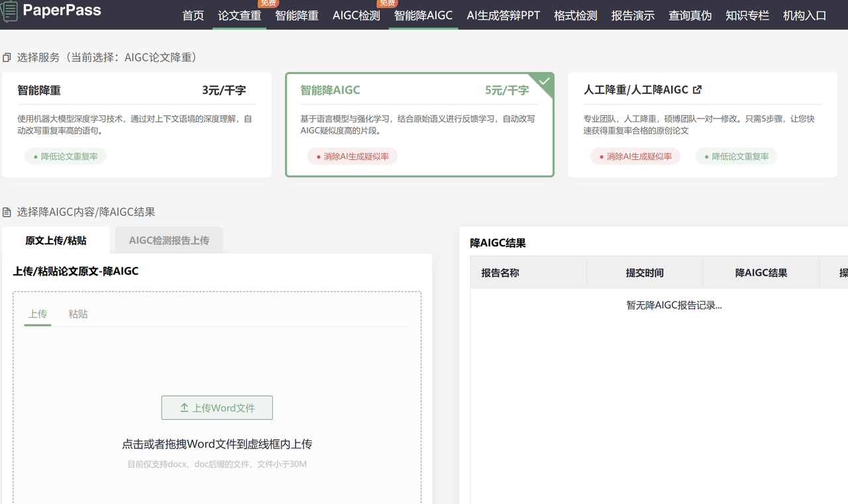Open 智能降AIGC navigation item
848x504 pixels.
[x=423, y=15]
